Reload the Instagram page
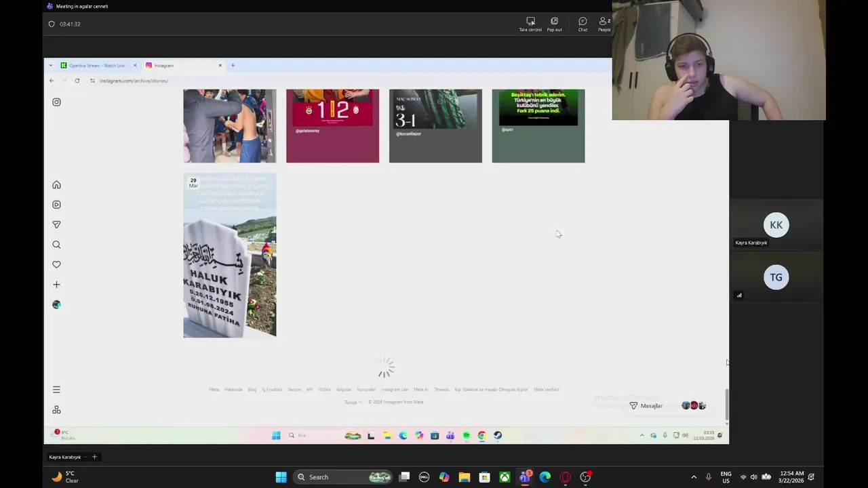 [77, 81]
